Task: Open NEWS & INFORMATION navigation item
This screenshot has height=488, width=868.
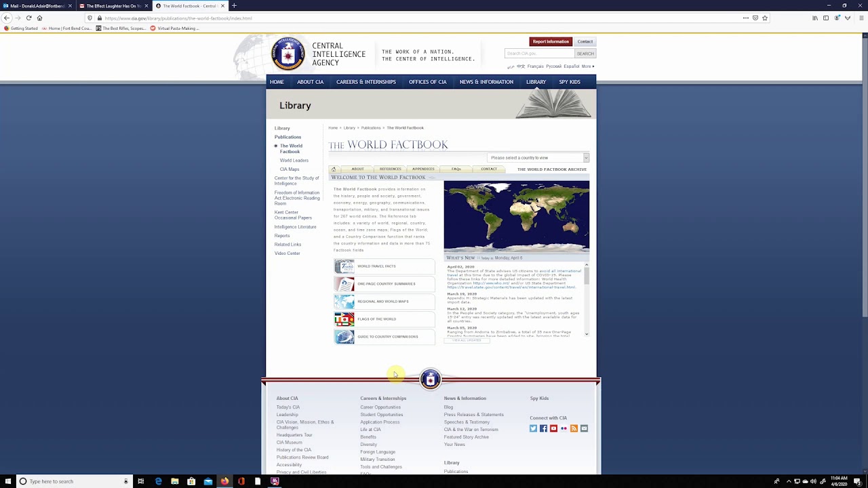Action: [486, 82]
